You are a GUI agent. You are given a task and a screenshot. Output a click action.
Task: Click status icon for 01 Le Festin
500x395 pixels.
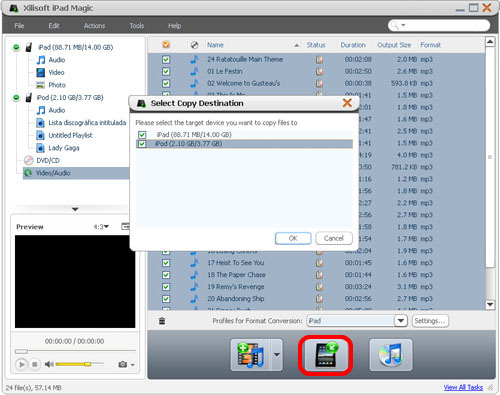click(319, 71)
